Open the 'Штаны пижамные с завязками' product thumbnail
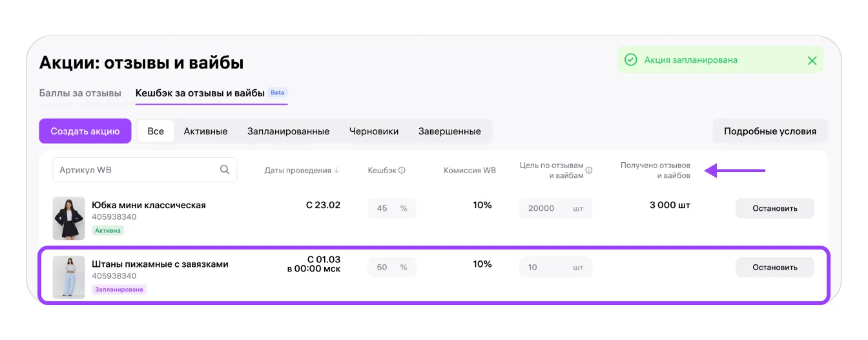868x340 pixels. 68,277
